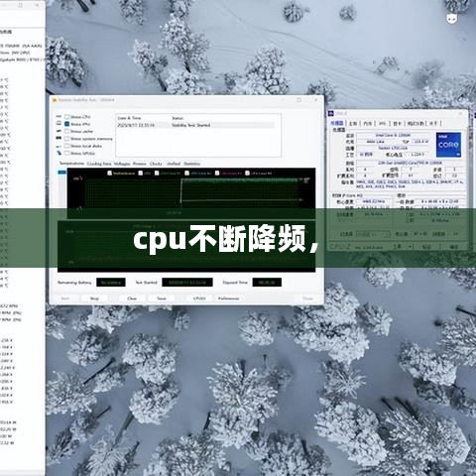Open the Unified tab
Viewport: 476px width, 476px height.
click(174, 164)
